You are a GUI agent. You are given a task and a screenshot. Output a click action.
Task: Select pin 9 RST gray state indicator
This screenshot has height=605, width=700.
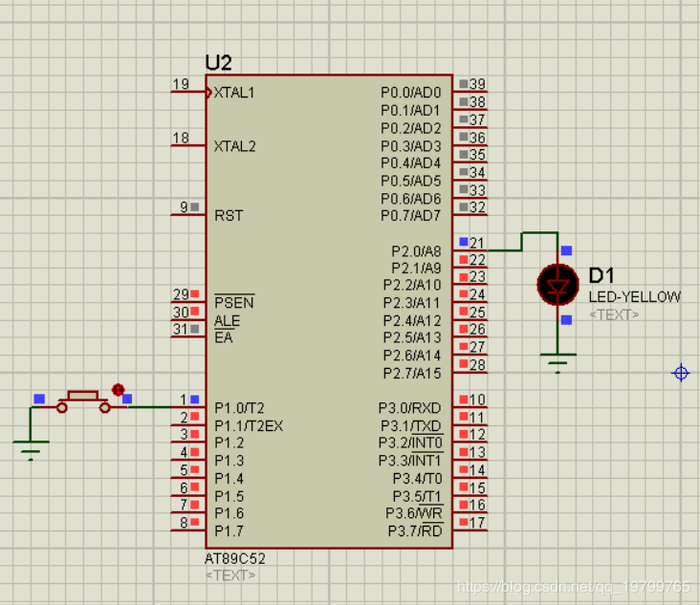[x=195, y=207]
